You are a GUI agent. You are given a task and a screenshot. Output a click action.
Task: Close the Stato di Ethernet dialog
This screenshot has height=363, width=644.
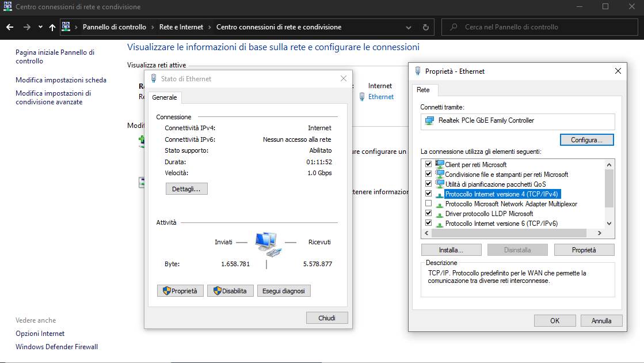coord(344,78)
